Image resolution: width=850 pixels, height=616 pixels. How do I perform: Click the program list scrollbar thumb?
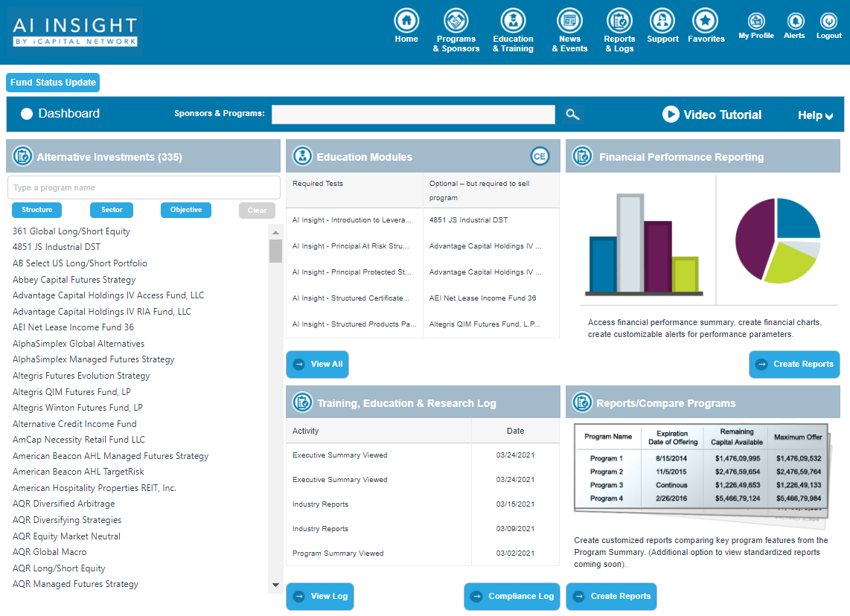tap(275, 251)
